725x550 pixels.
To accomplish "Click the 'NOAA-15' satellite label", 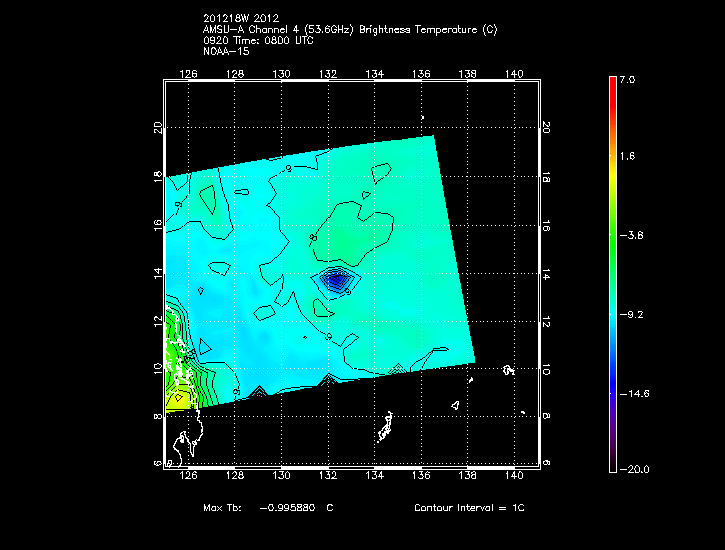I will (226, 51).
